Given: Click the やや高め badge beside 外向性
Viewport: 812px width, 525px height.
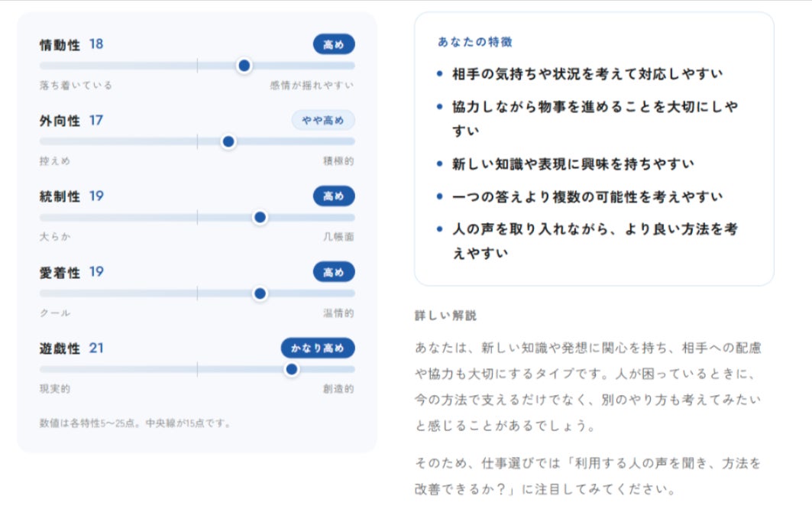Looking at the screenshot, I should 323,120.
